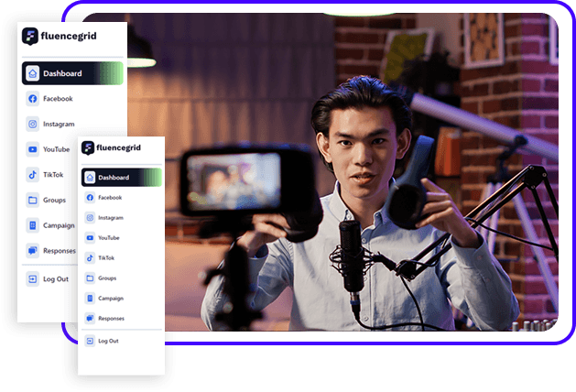Screen dimensions: 576x392
Task: Click Responses chat icon in front panel
Action: (90, 319)
